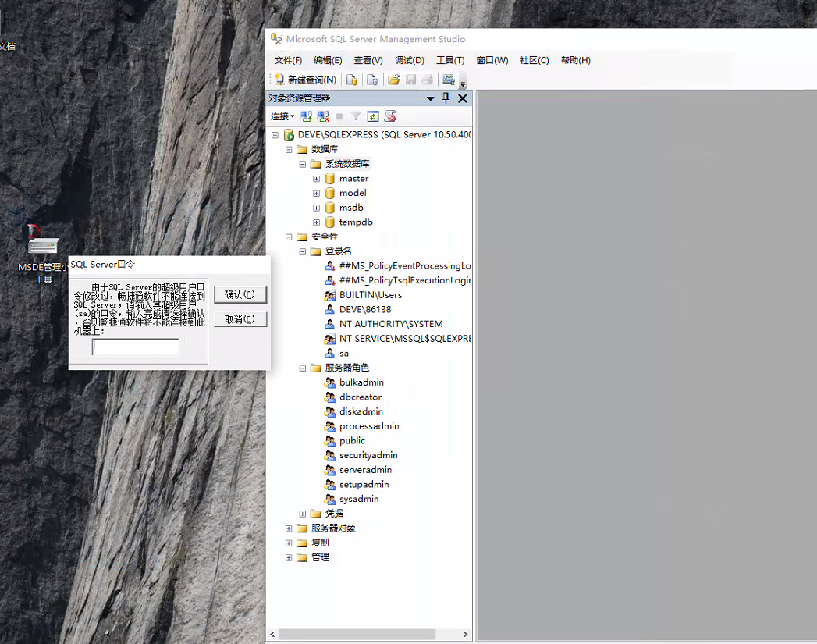Screen dimensions: 817x644
Task: Collapse the 服务器角色 server roles folder
Action: pos(303,368)
